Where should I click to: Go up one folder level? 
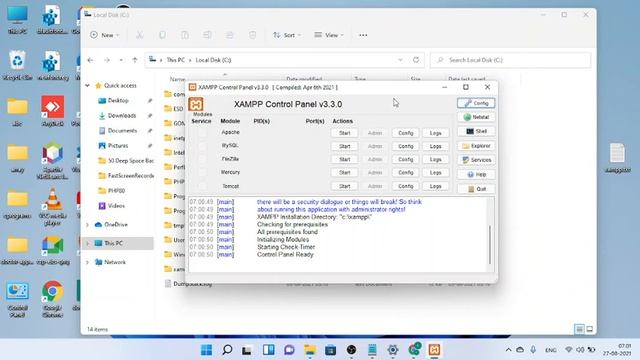click(x=135, y=60)
